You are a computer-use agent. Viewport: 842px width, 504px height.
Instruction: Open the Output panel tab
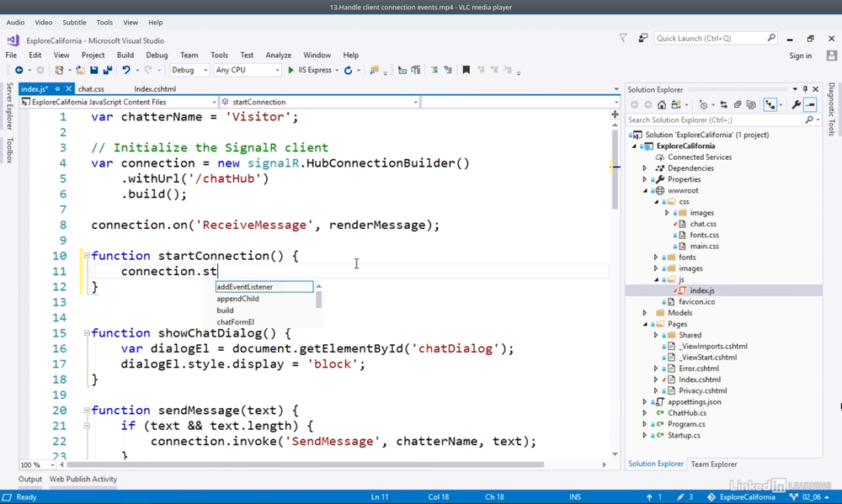coord(30,480)
